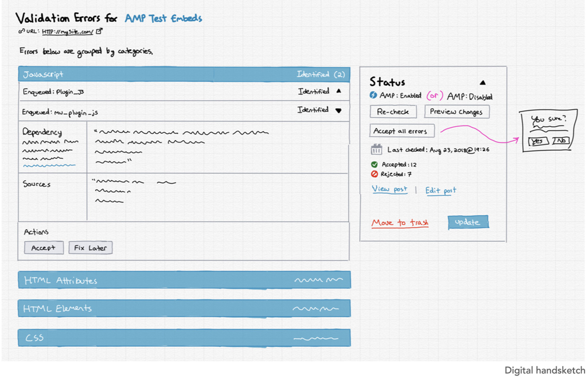
Task: Click the Accept all errors button
Action: coord(401,131)
